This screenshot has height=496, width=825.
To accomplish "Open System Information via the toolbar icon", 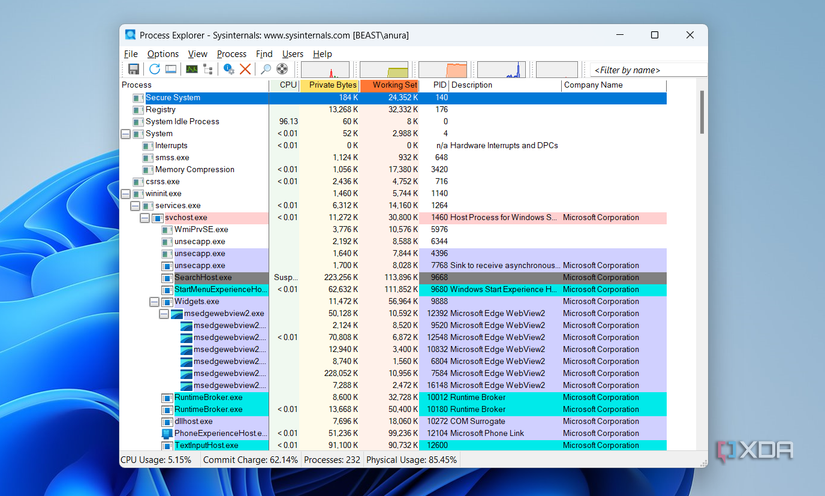I will 191,69.
